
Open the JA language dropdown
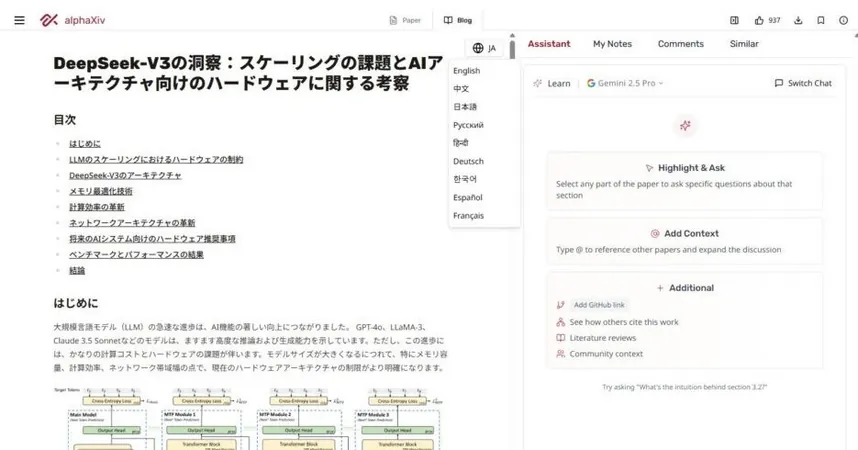point(484,48)
